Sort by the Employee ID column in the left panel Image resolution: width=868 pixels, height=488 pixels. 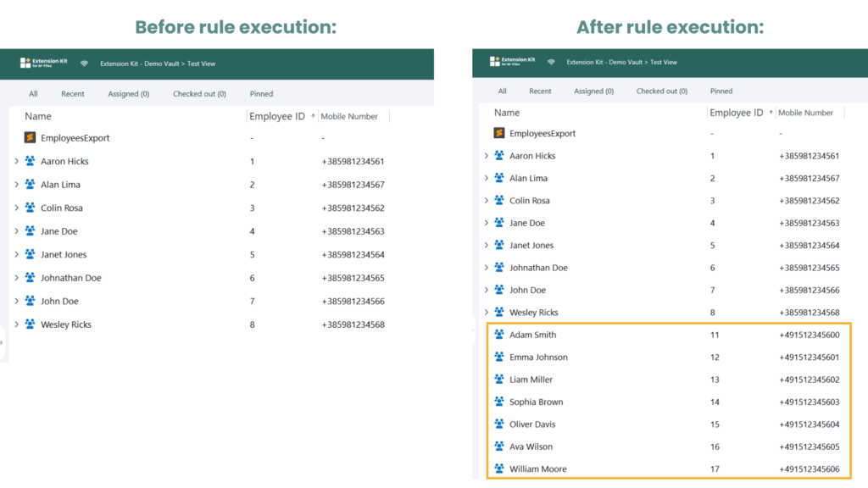[277, 116]
